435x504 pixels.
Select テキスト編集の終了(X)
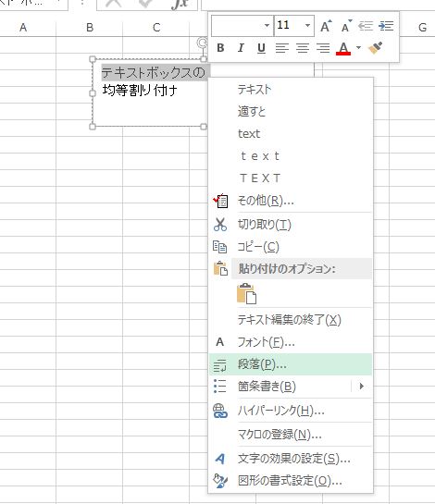(291, 320)
